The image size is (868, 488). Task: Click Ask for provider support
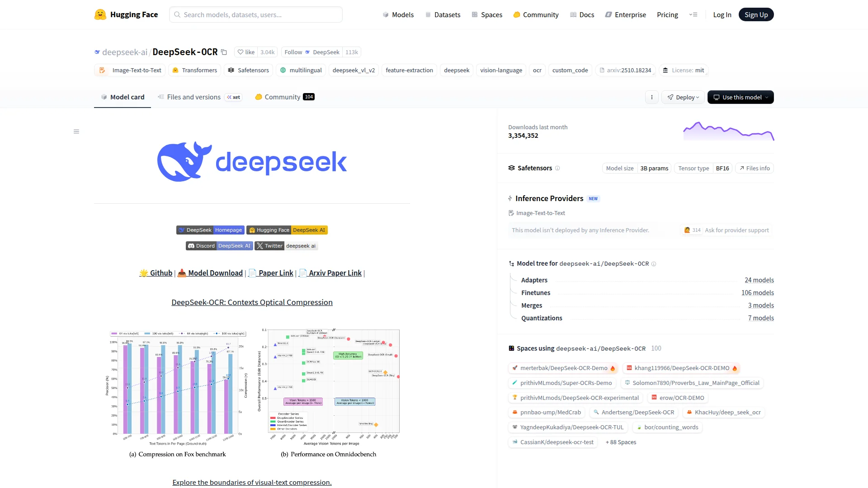click(x=736, y=230)
